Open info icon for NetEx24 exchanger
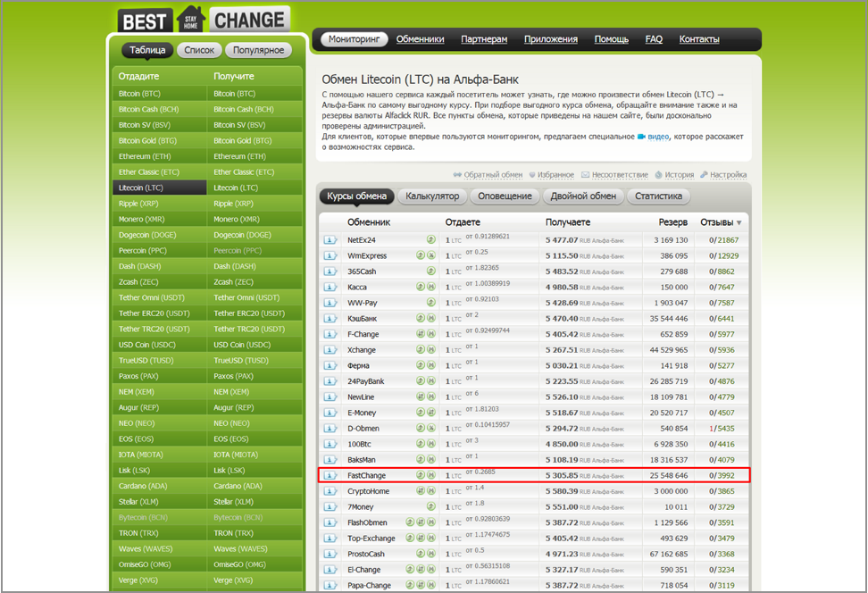 point(330,239)
